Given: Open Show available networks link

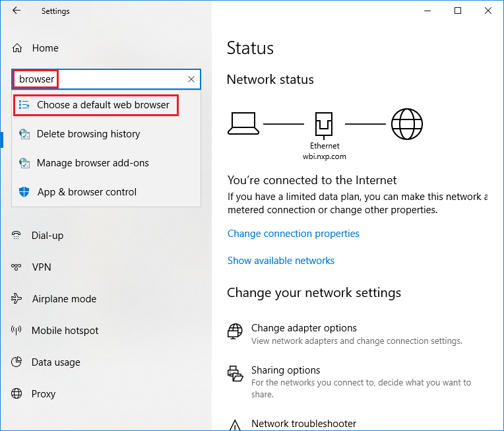Looking at the screenshot, I should pyautogui.click(x=281, y=261).
